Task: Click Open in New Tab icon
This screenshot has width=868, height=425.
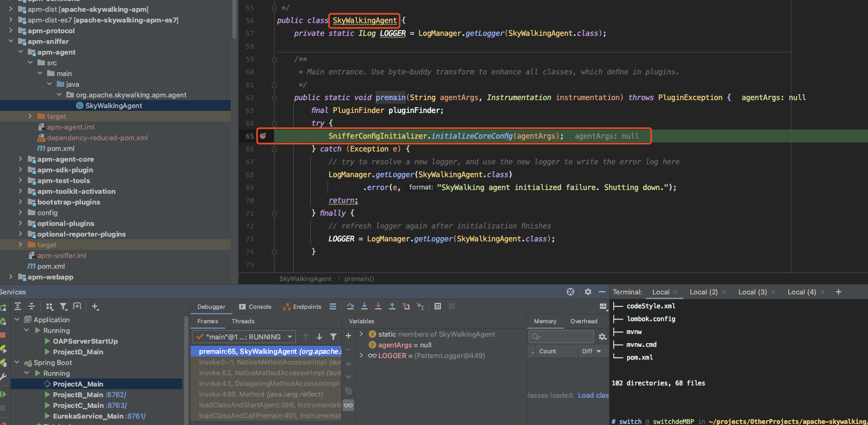Action: tap(77, 306)
